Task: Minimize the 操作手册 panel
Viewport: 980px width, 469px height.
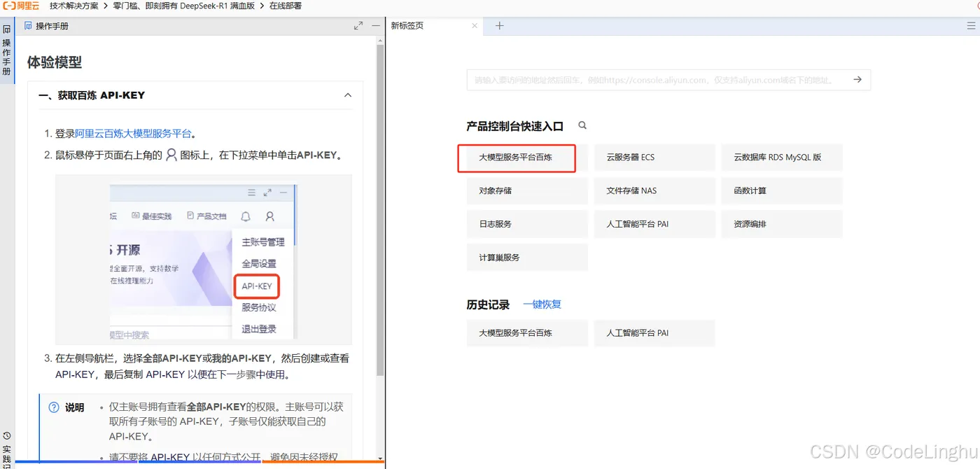Action: 376,26
